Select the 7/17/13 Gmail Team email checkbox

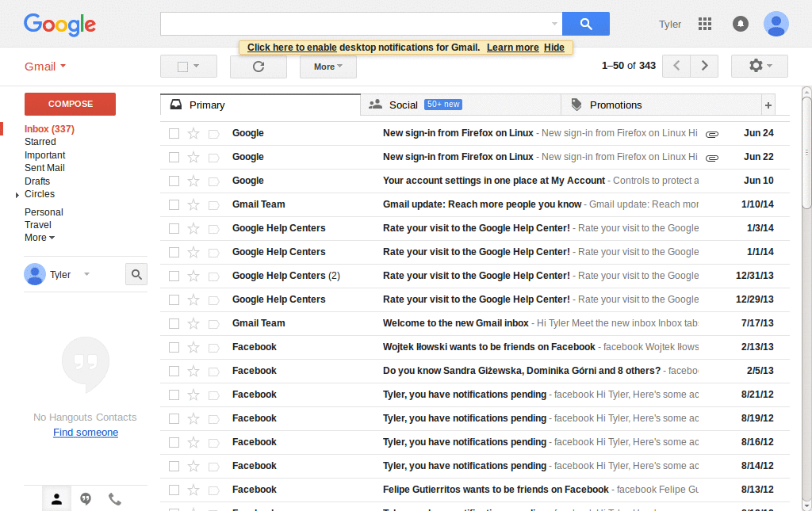pos(174,324)
